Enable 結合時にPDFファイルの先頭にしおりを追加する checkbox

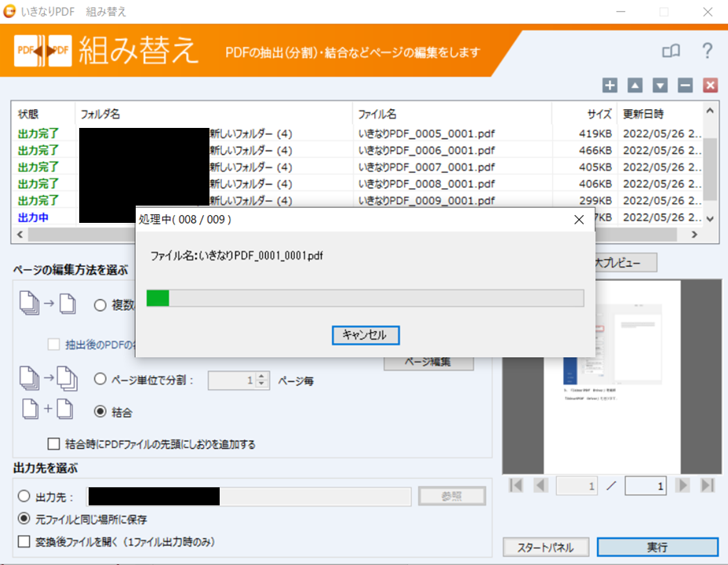53,444
